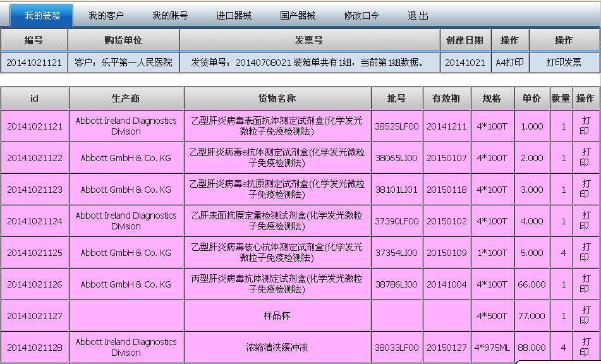Open 我的账号 tab
The width and height of the screenshot is (601, 364).
pyautogui.click(x=170, y=16)
